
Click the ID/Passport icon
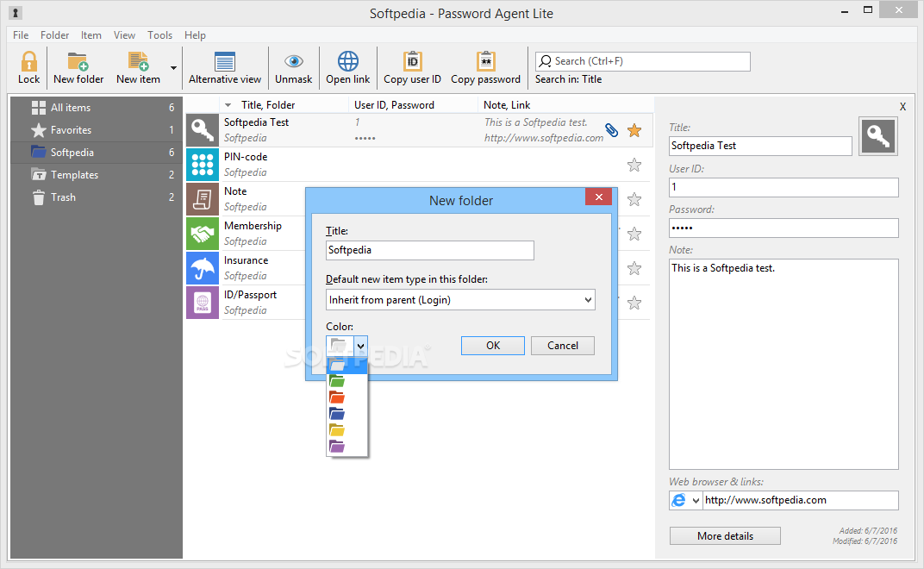coord(203,303)
